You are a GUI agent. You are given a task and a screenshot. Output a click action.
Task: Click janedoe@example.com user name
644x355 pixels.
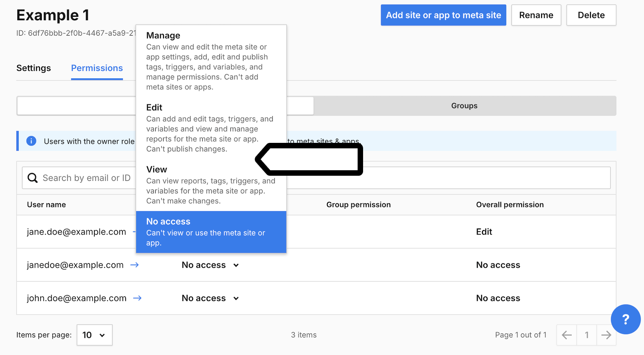[x=75, y=265]
